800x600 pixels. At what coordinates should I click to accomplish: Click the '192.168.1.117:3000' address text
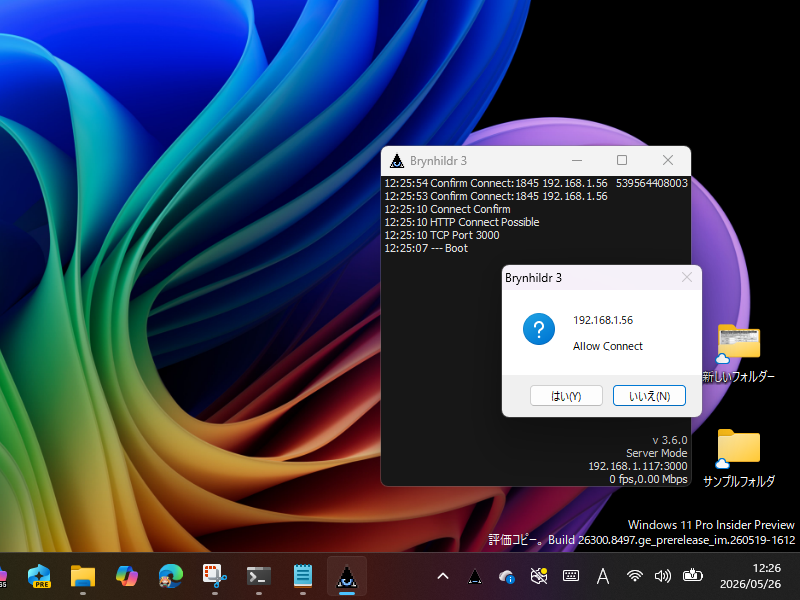[638, 466]
